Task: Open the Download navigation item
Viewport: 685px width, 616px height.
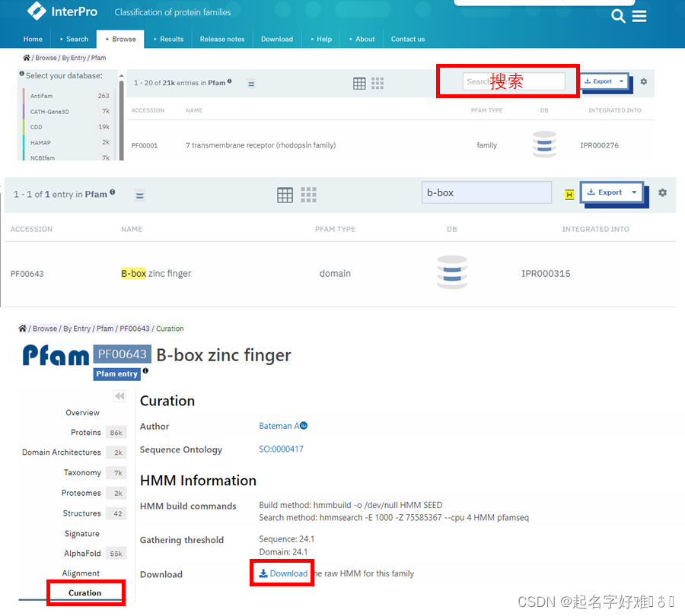Action: (277, 39)
